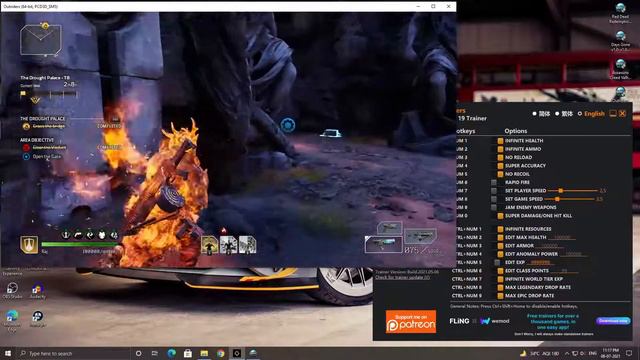Open Task View on taskbar
This screenshot has height=360, width=640.
pos(155,353)
